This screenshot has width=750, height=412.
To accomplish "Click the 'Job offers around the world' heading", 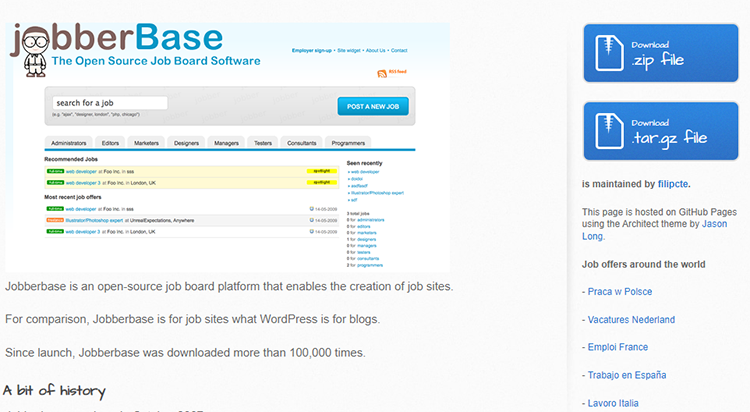I will (x=643, y=264).
